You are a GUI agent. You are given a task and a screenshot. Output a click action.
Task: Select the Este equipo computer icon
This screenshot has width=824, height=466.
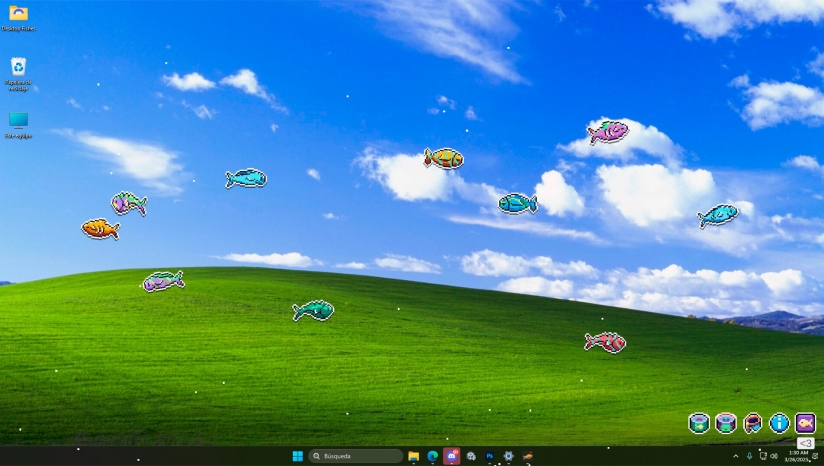click(18, 125)
